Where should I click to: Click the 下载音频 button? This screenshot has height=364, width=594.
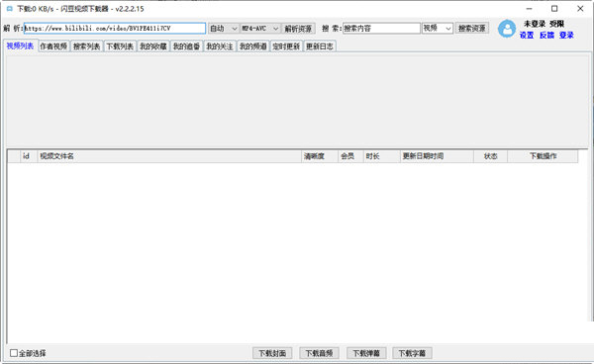point(320,353)
